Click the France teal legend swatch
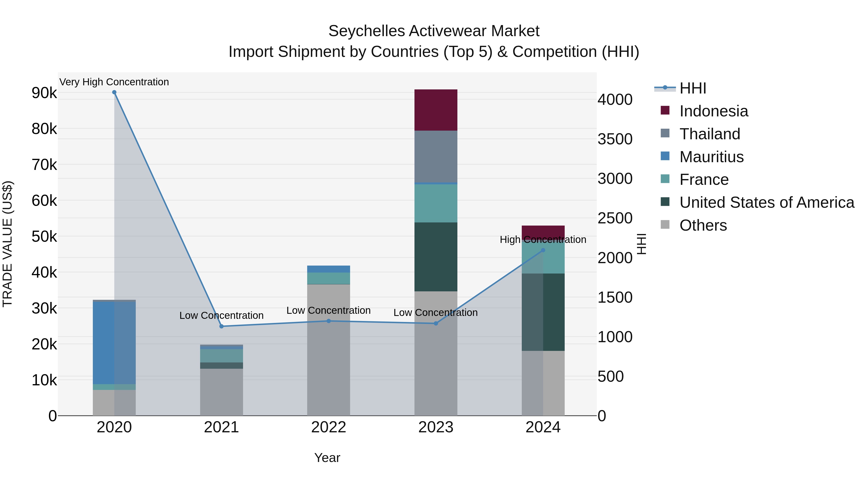Screen dimensions: 868x488 [x=665, y=179]
